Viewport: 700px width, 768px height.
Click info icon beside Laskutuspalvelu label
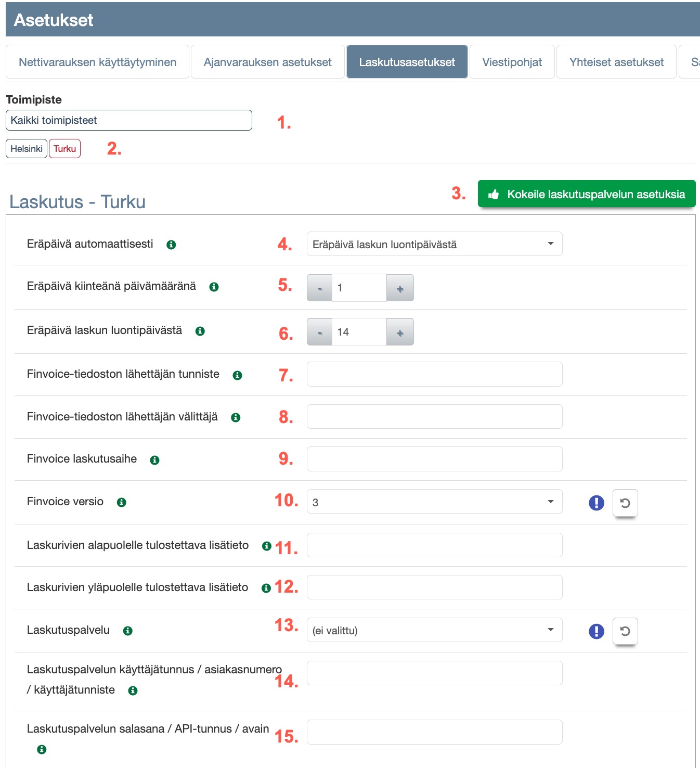pos(128,631)
